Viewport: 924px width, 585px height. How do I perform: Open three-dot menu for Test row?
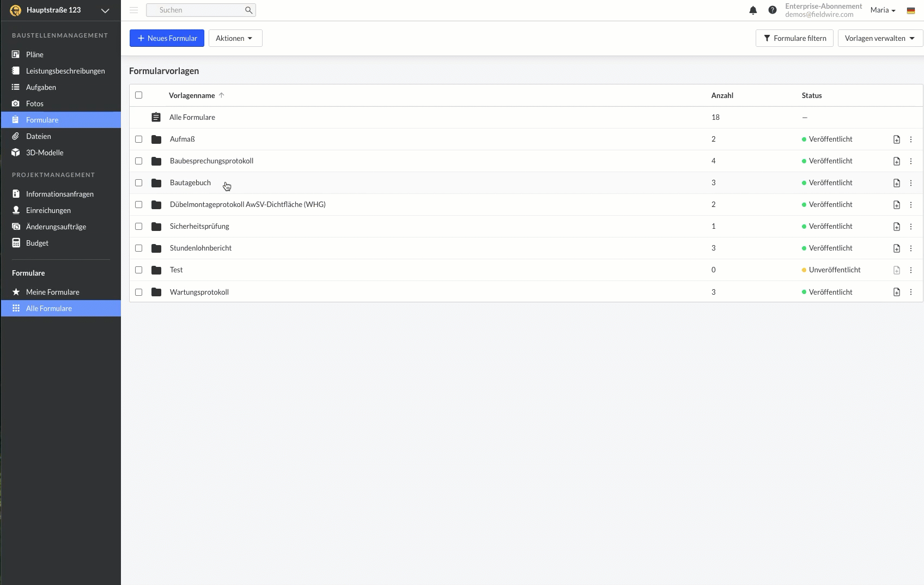point(911,270)
